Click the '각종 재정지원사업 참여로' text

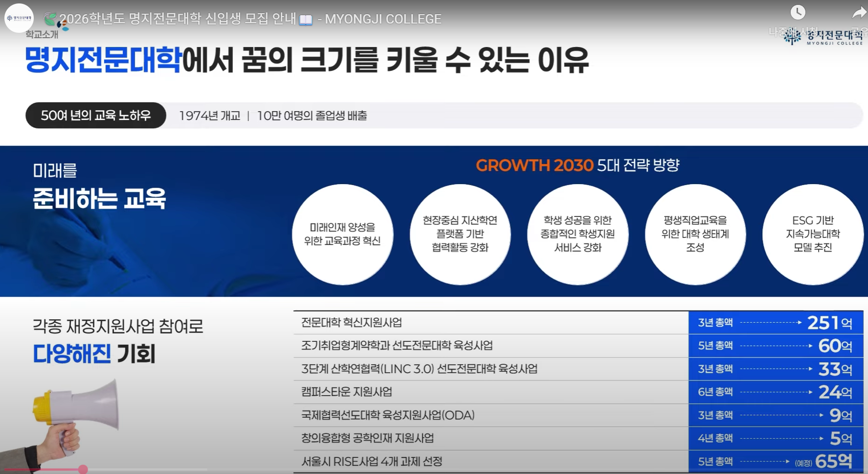tap(118, 326)
